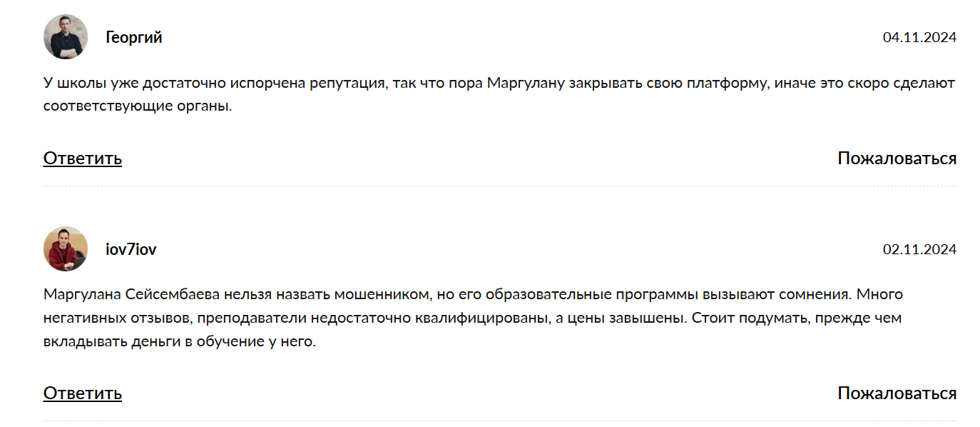This screenshot has height=427, width=980.
Task: Click the username iov7iov
Action: pyautogui.click(x=131, y=250)
